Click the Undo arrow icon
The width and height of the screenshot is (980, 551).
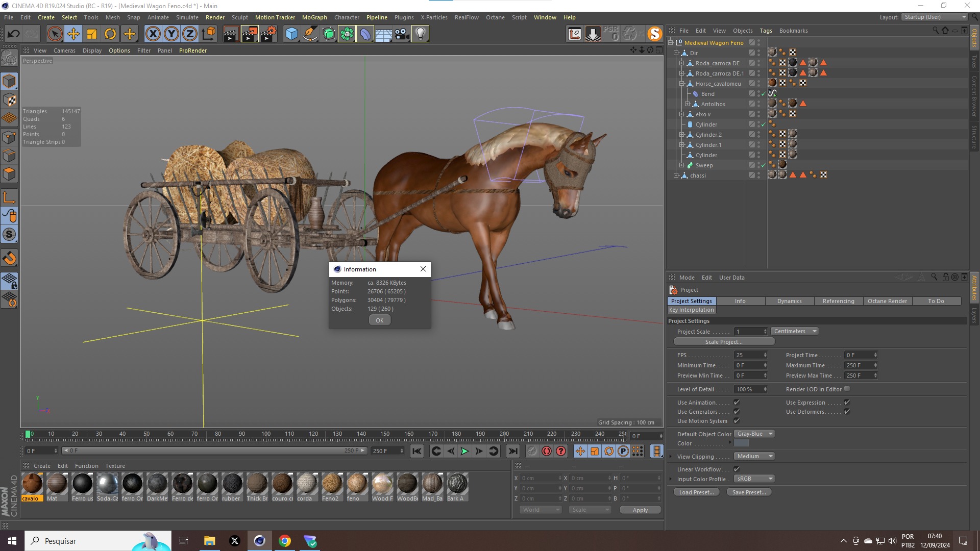point(14,34)
